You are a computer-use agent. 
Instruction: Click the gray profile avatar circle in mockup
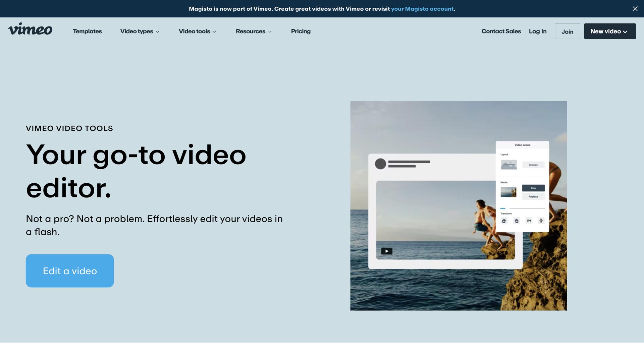pos(380,164)
